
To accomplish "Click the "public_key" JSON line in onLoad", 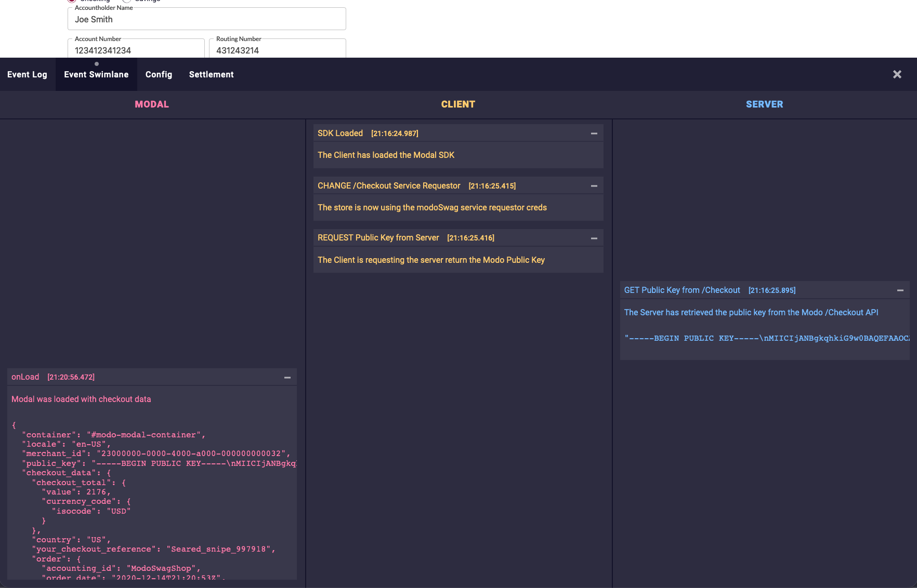I will (x=159, y=463).
